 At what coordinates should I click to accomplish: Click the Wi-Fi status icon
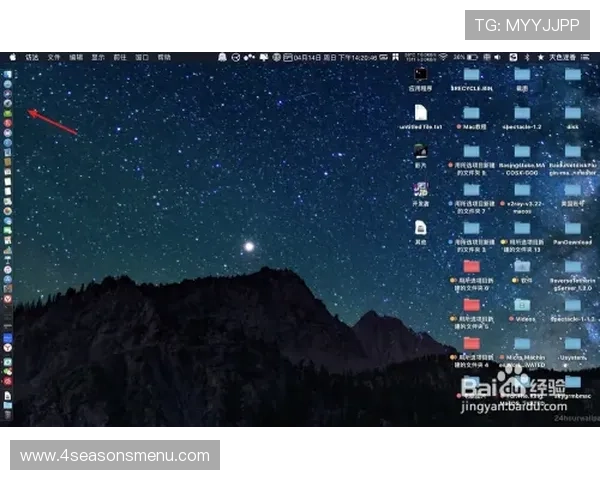443,57
